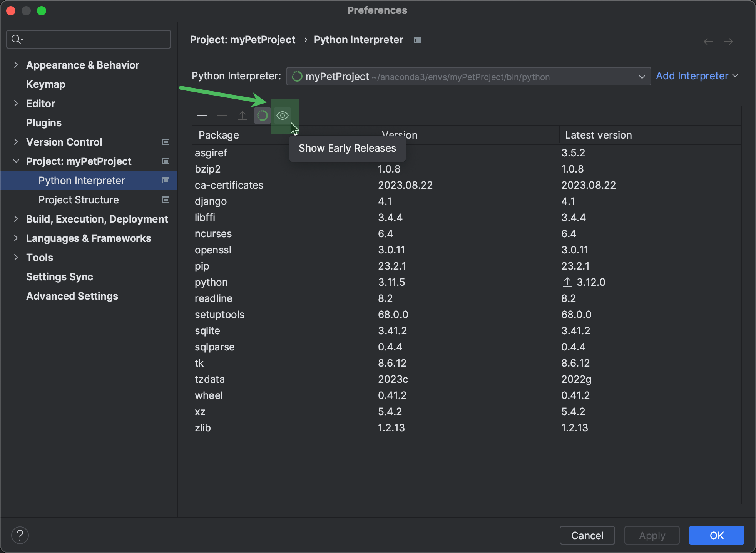Click the plus icon to install a package
The height and width of the screenshot is (553, 756).
(202, 115)
